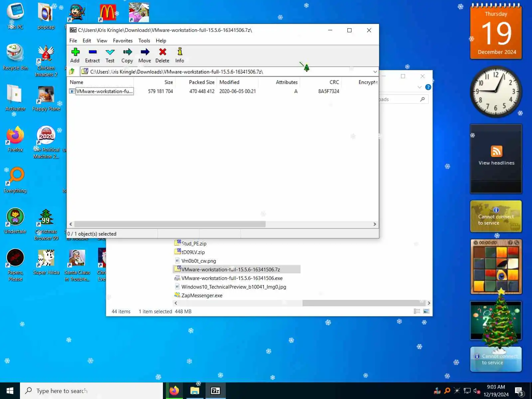Viewport: 532px width, 399px height.
Task: Select the Super Hilda desktop icon
Action: (x=46, y=262)
